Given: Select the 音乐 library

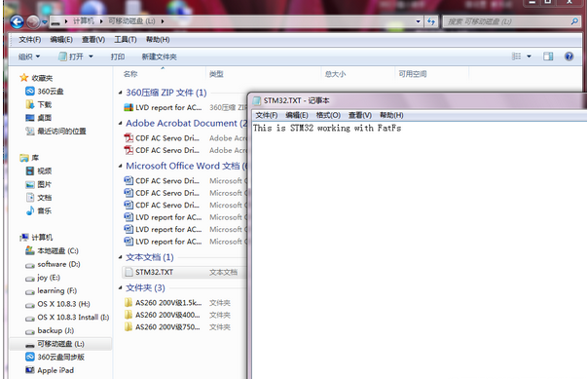Looking at the screenshot, I should 39,210.
